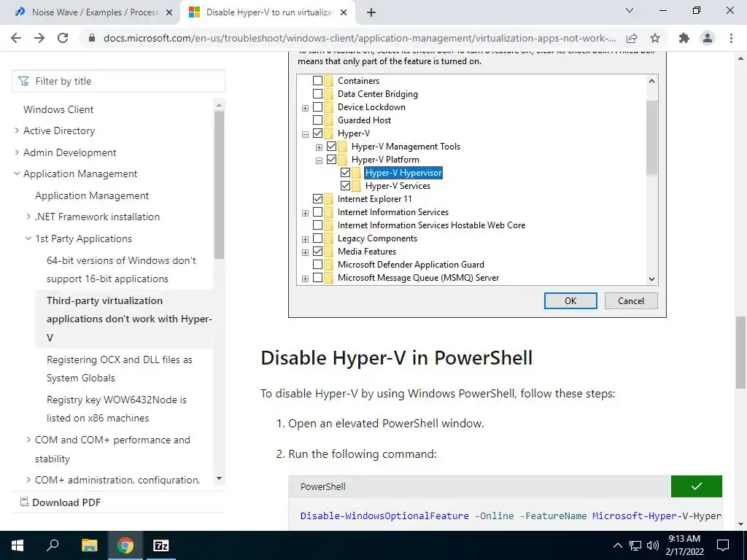Screen dimensions: 747x560
Task: Collapse the Hyper-V tree node
Action: (306, 134)
